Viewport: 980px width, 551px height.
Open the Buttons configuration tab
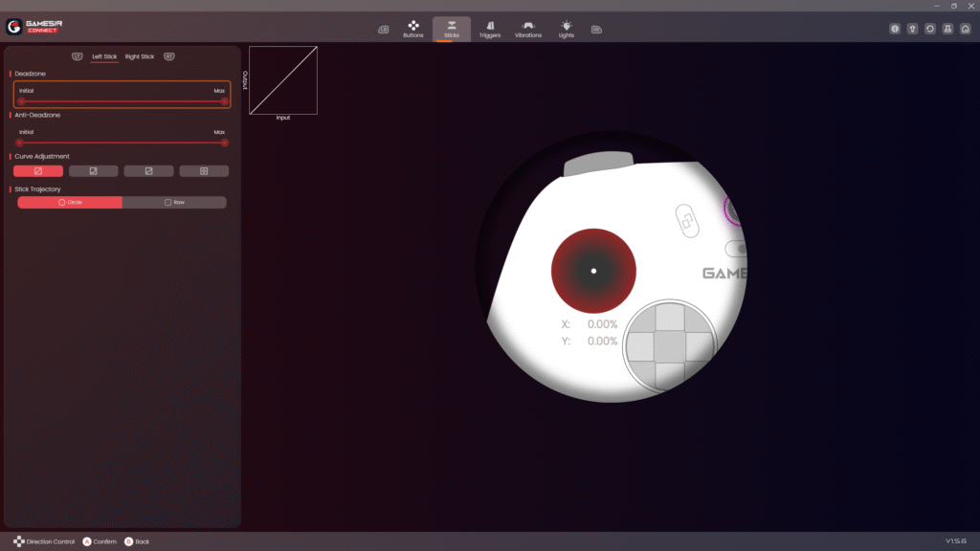pos(413,30)
